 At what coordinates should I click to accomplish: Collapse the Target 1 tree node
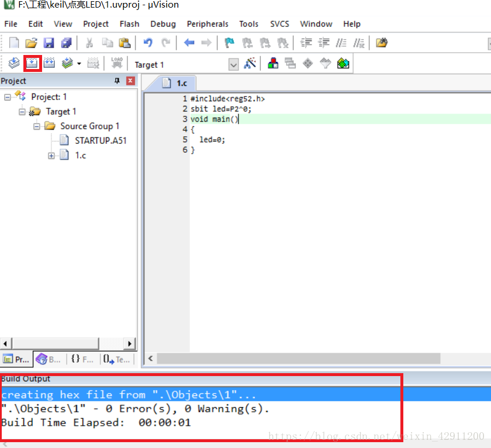[x=22, y=112]
